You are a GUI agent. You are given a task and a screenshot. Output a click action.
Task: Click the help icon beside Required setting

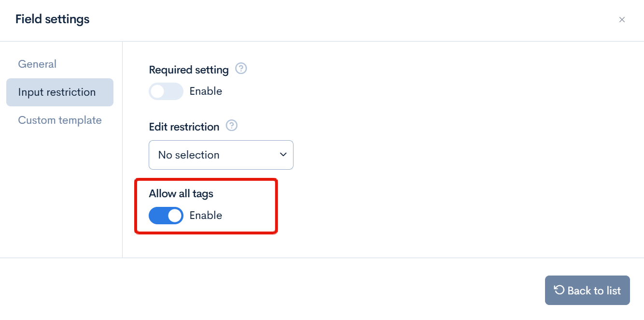pos(241,69)
